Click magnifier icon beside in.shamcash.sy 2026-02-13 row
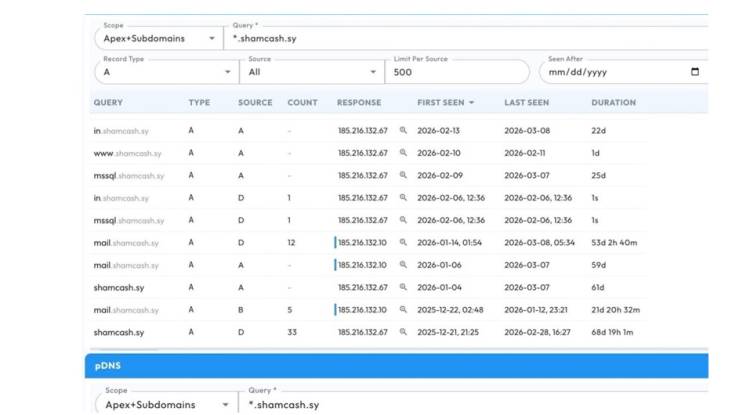Viewport: 750px width, 415px height. pyautogui.click(x=404, y=131)
